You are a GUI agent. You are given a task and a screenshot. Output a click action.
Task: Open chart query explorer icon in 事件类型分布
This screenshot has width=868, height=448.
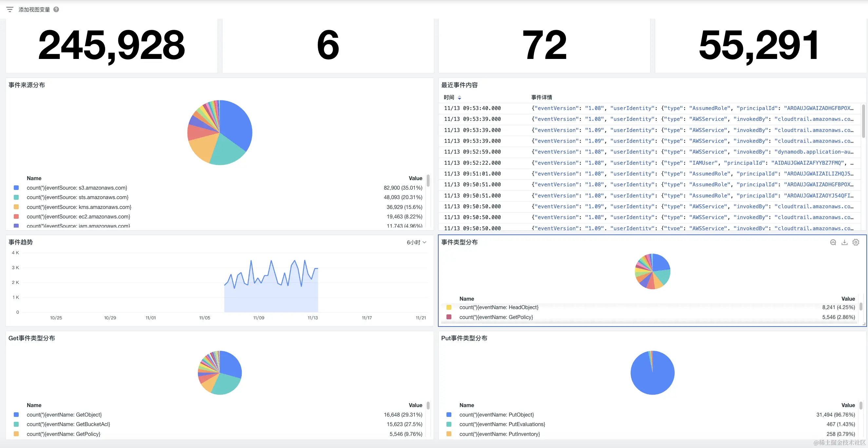833,242
